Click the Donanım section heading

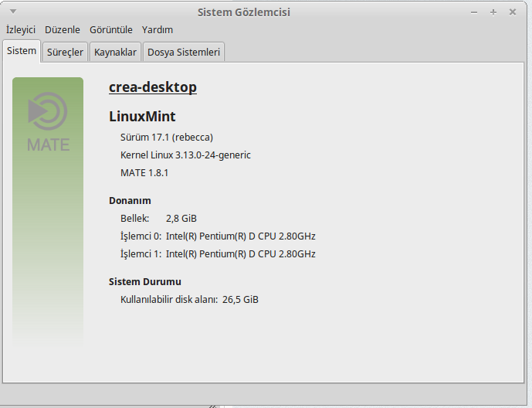(x=130, y=201)
